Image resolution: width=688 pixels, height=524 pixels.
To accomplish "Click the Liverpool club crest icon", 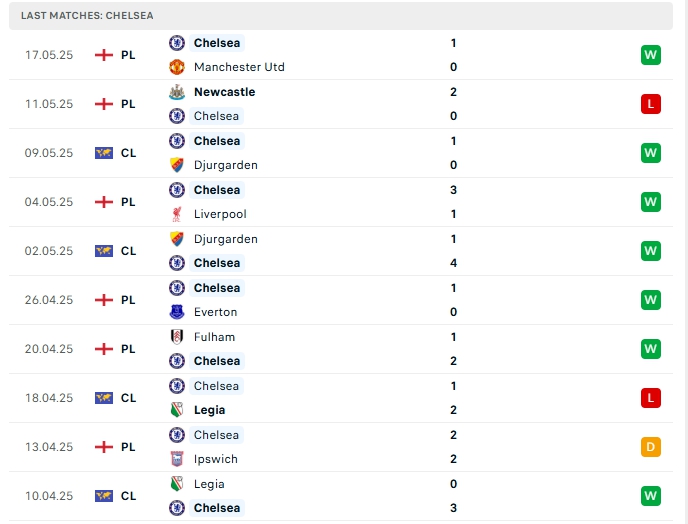I will click(x=177, y=214).
